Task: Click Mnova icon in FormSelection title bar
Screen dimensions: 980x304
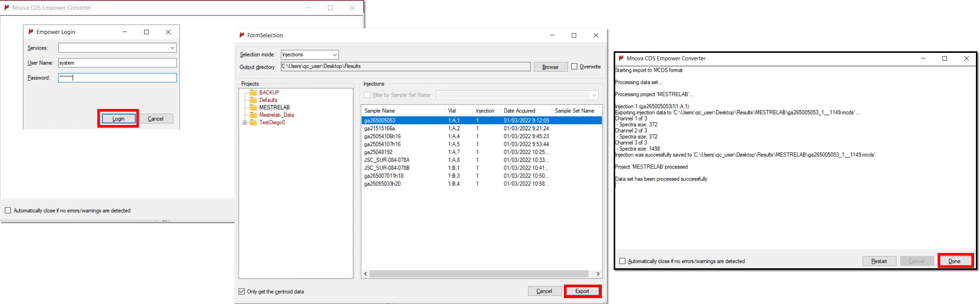Action: pyautogui.click(x=241, y=35)
